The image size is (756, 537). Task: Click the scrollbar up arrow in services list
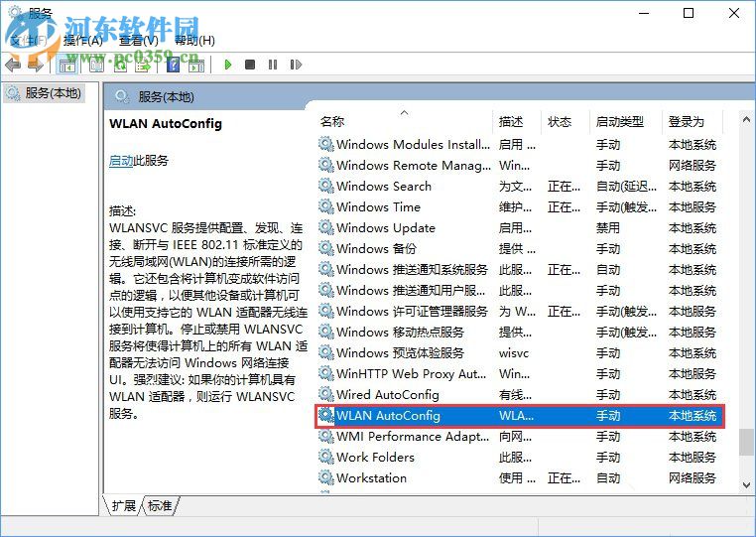[746, 119]
